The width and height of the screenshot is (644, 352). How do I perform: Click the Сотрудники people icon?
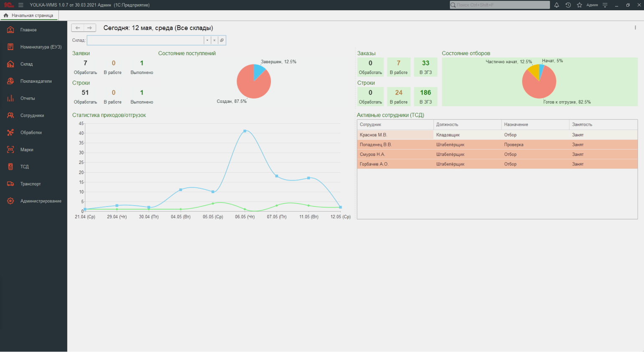[10, 115]
